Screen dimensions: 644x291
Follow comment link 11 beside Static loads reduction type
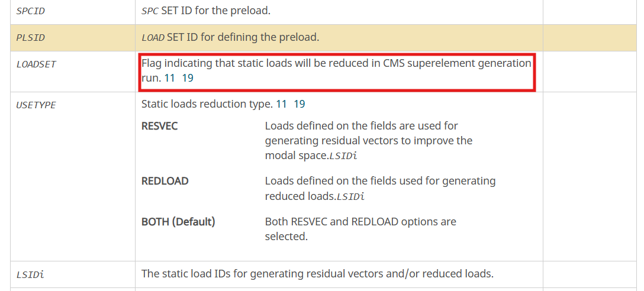[281, 104]
